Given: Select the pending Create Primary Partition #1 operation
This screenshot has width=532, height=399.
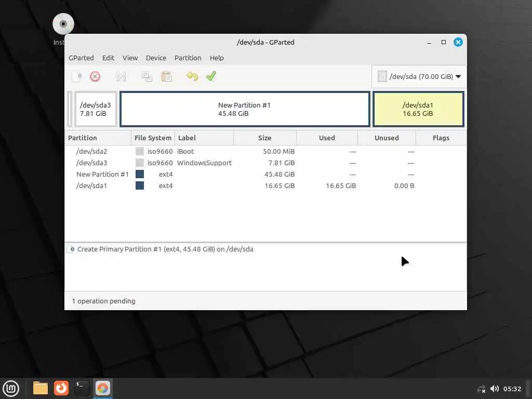Looking at the screenshot, I should tap(165, 249).
